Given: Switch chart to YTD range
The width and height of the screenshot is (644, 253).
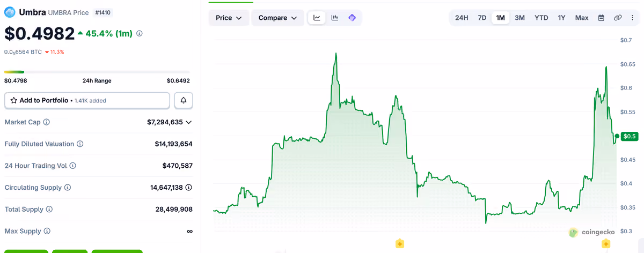Looking at the screenshot, I should (x=541, y=18).
